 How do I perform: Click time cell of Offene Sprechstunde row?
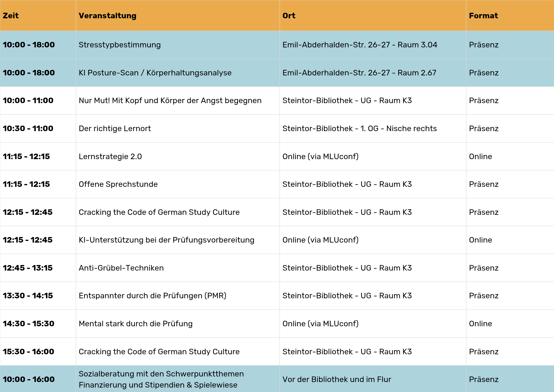38,184
